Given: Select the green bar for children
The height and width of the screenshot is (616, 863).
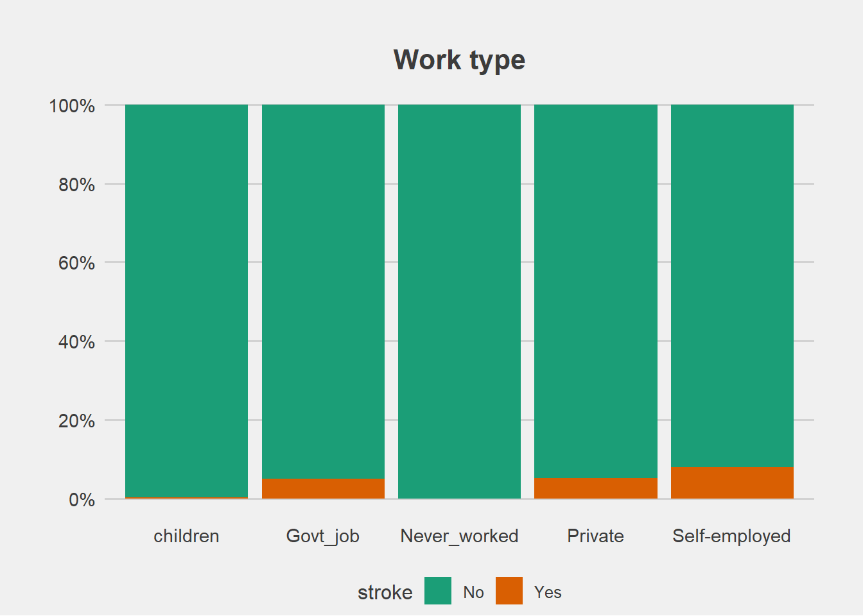Looking at the screenshot, I should (x=186, y=300).
